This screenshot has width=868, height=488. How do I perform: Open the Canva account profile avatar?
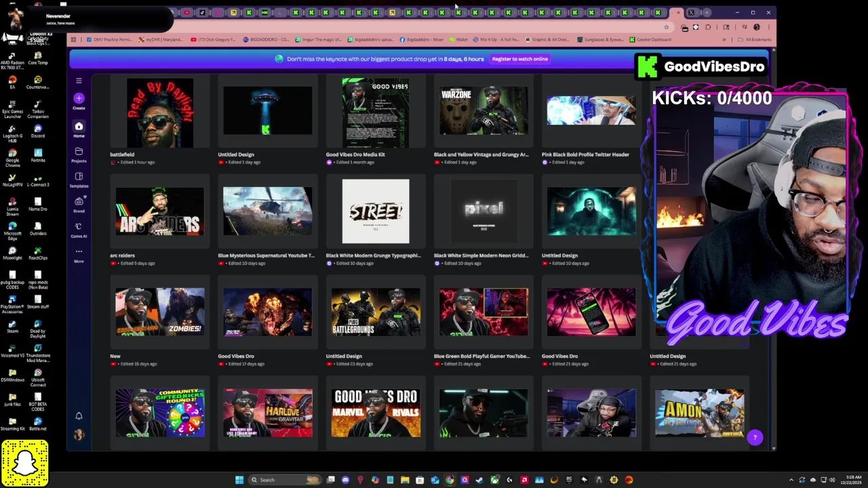tap(79, 434)
